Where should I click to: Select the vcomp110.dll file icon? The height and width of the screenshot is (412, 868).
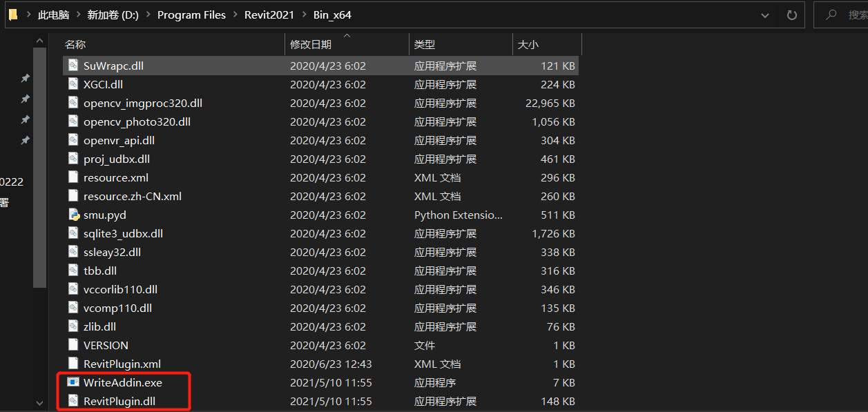tap(73, 308)
